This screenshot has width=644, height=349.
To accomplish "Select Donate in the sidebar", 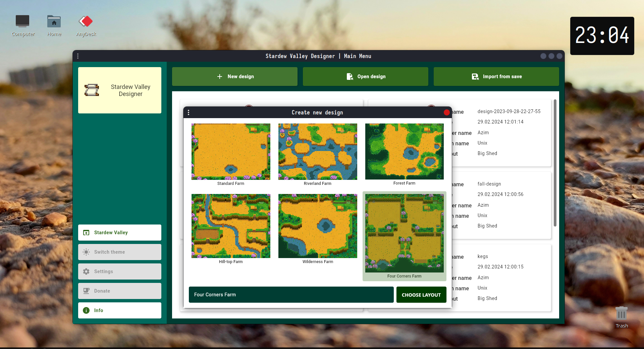I will point(120,291).
